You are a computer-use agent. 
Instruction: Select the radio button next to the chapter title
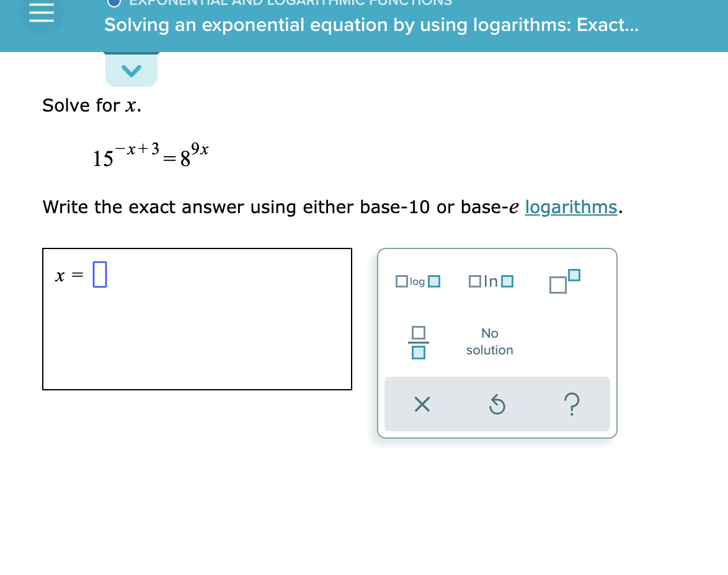click(113, 4)
